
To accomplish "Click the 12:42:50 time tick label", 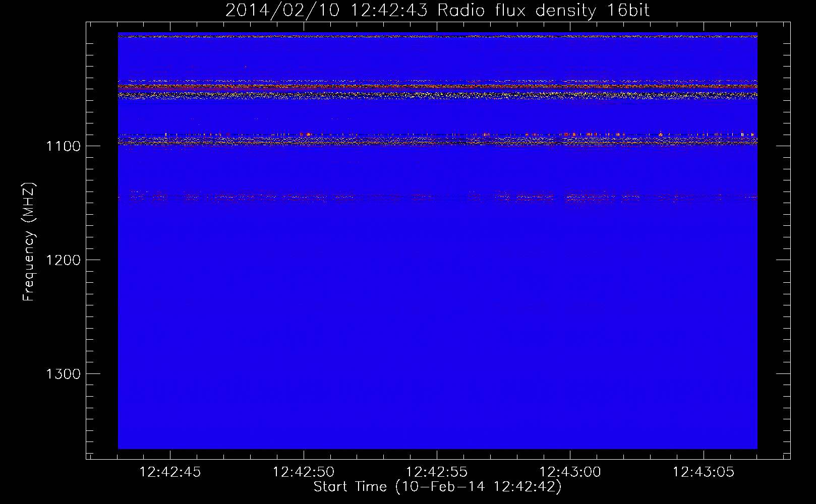I will pos(304,472).
